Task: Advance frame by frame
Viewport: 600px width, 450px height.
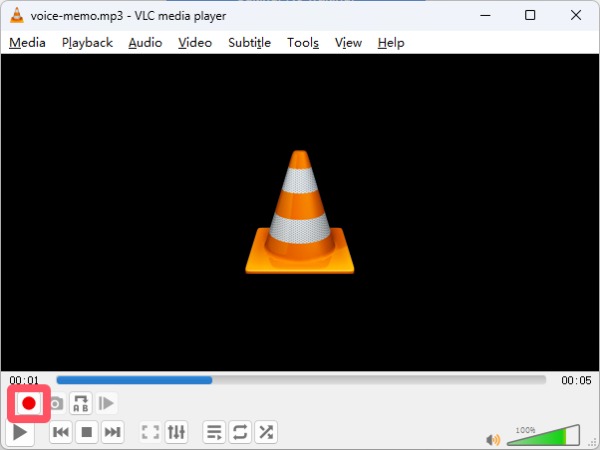Action: [x=106, y=403]
